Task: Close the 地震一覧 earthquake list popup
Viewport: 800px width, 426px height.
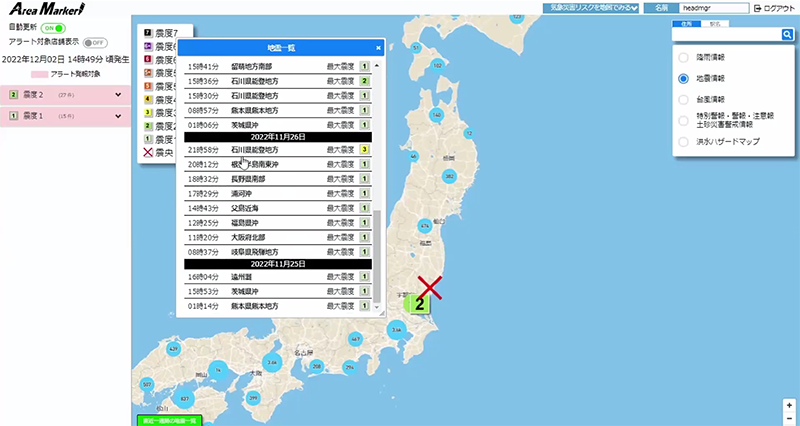Action: point(378,47)
